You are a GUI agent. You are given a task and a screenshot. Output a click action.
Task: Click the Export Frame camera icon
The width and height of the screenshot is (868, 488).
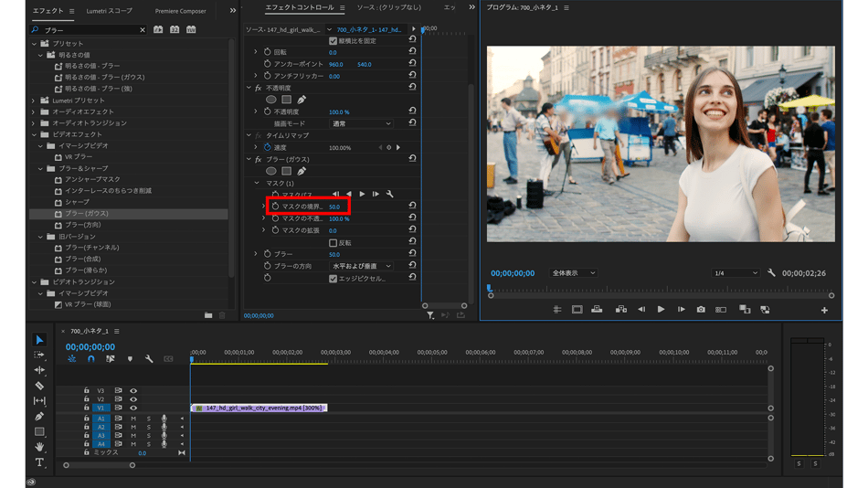[x=701, y=310]
